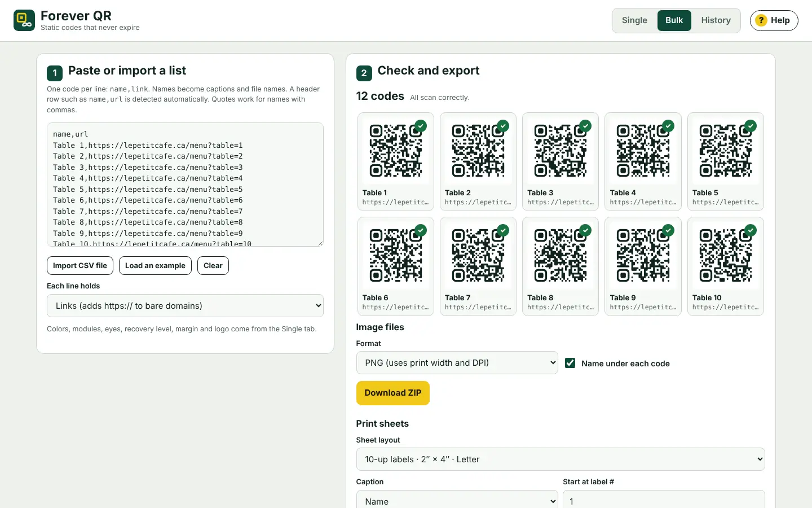Clear the pasted list with Clear button
812x508 pixels.
213,266
